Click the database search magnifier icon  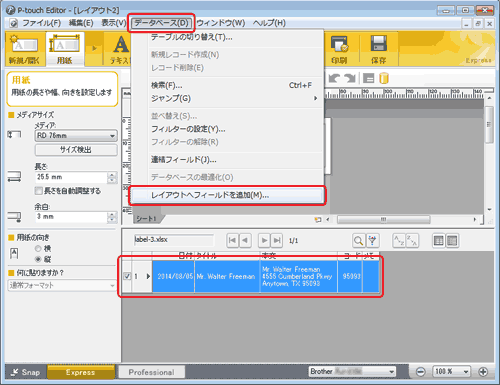tap(358, 240)
